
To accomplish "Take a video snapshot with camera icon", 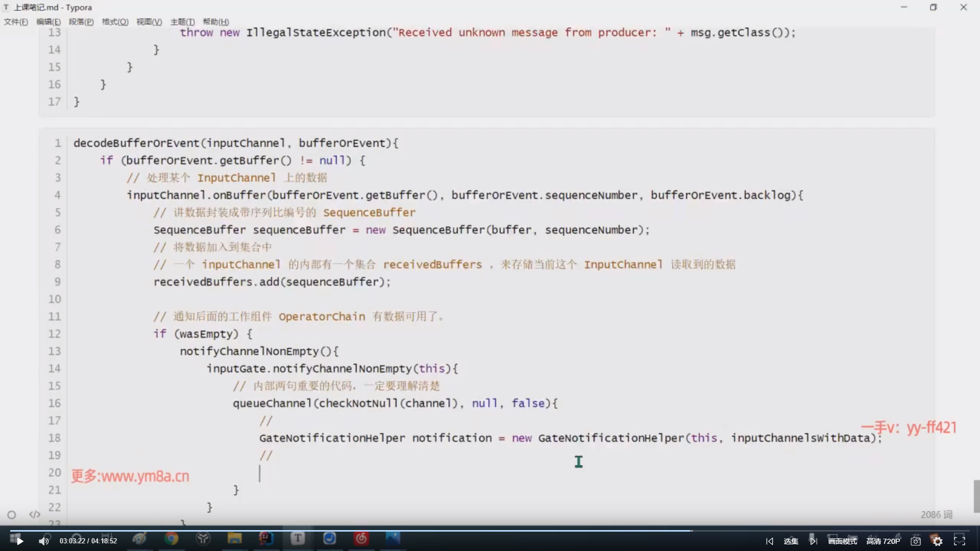I will click(916, 541).
